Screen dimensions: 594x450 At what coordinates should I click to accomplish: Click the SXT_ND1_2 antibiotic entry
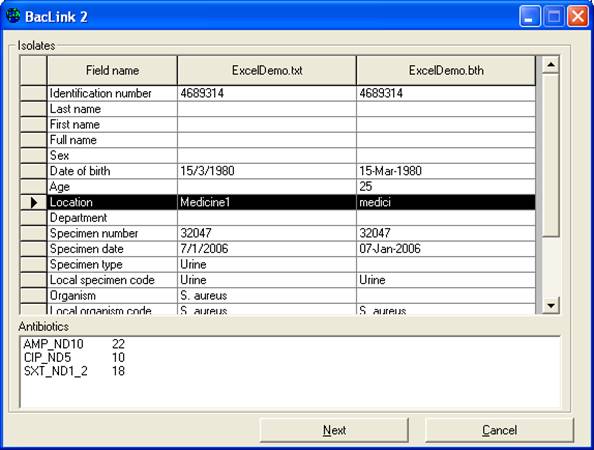click(56, 371)
